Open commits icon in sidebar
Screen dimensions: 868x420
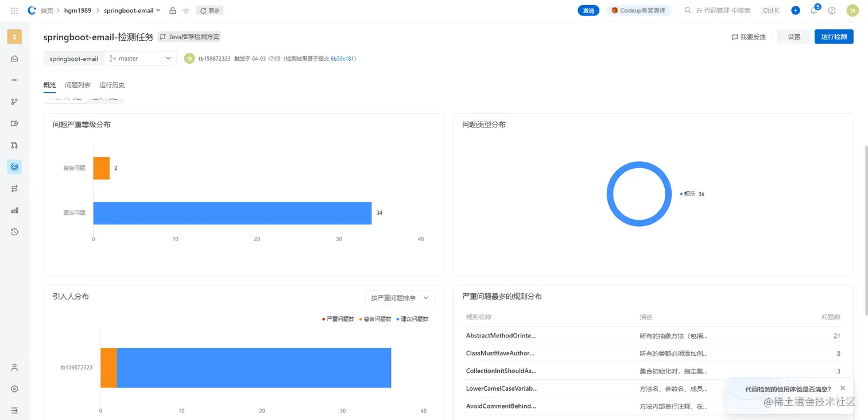(x=14, y=80)
